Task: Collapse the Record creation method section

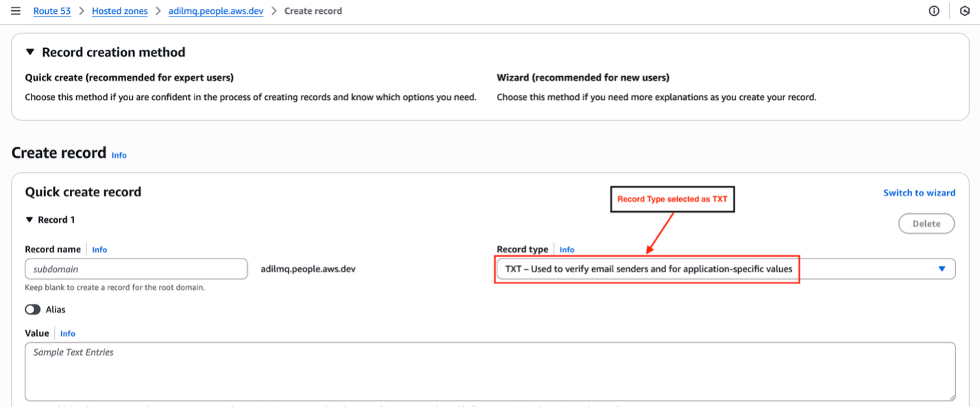Action: (29, 51)
